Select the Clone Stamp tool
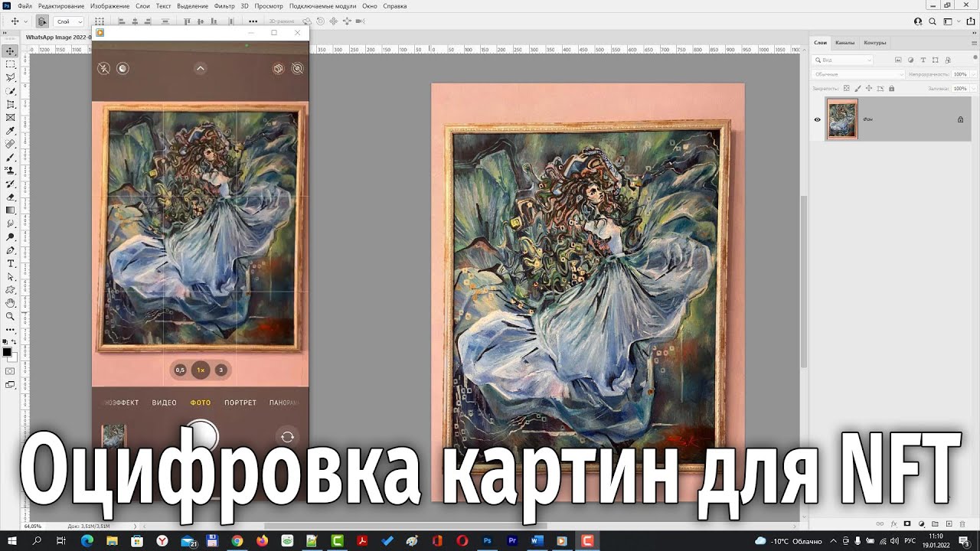Viewport: 980px width, 551px height. click(x=10, y=170)
